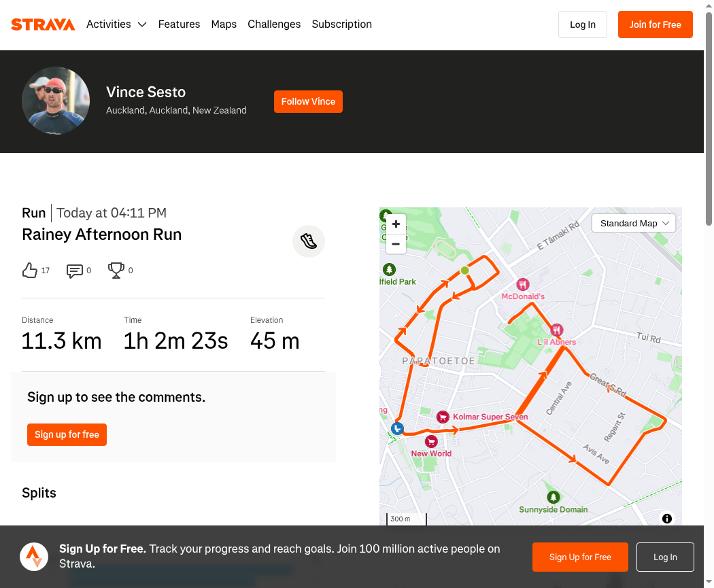Click Vince Sesto's profile photo

tap(56, 101)
